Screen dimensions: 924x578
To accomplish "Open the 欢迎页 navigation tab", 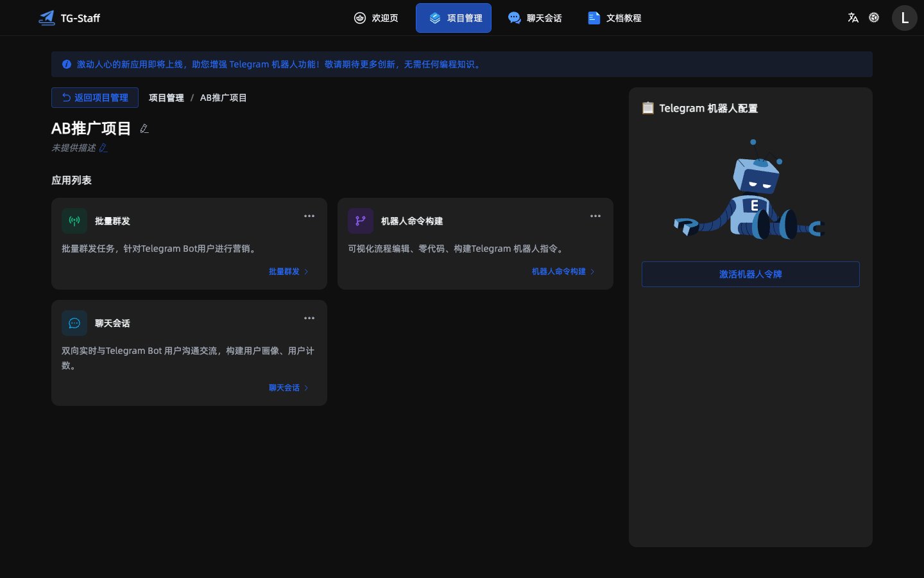I will pyautogui.click(x=376, y=18).
